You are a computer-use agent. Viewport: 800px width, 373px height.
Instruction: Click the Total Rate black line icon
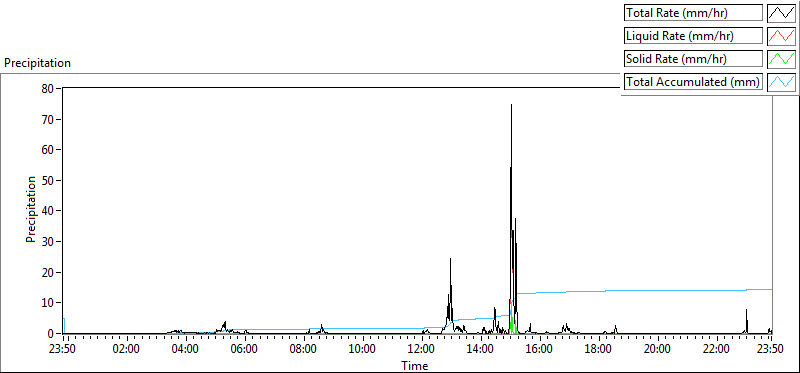tap(782, 13)
